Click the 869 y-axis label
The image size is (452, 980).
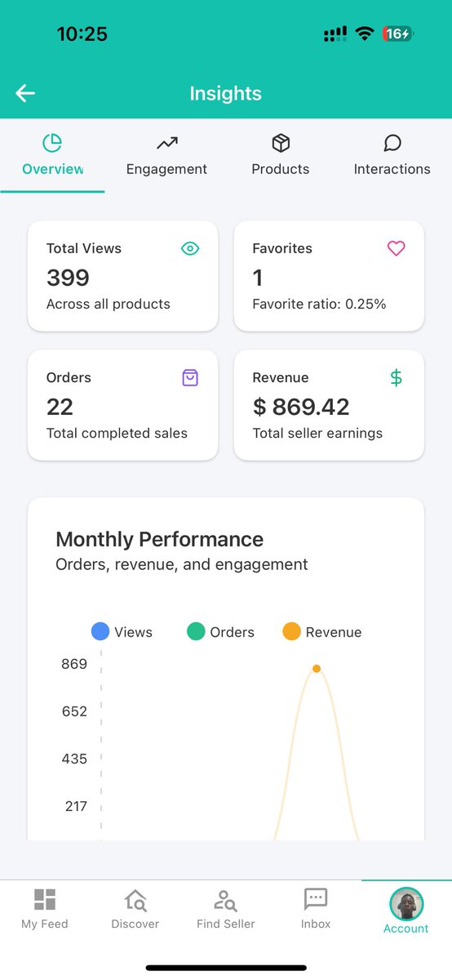tap(74, 664)
